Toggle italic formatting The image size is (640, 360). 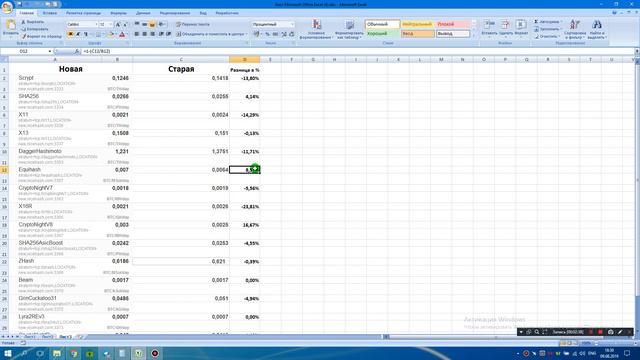78,34
